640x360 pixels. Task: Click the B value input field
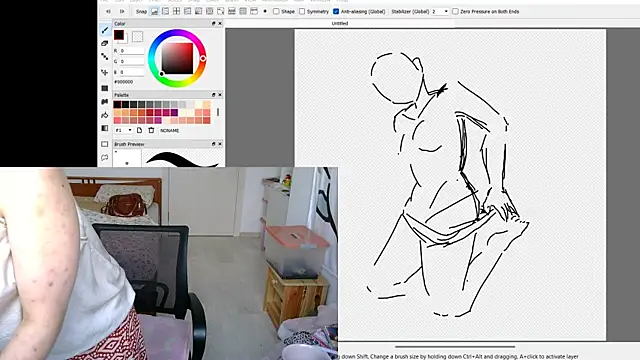132,72
